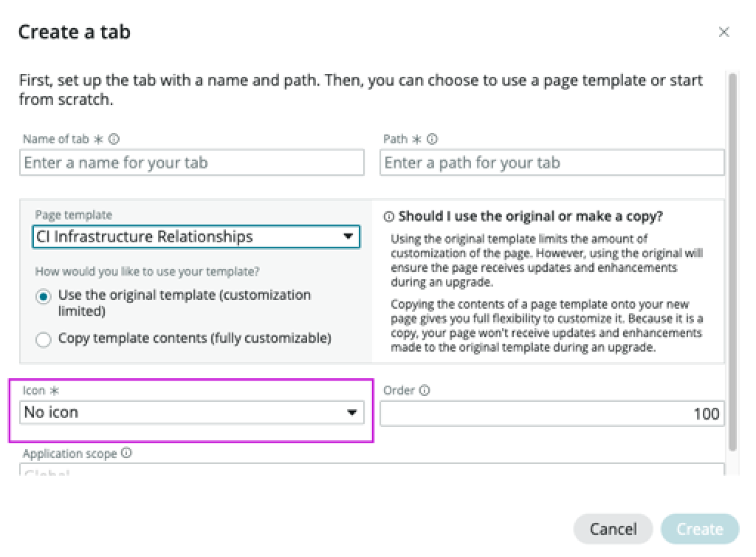Click the info icon next to Path
This screenshot has height=557, width=756.
coord(432,138)
